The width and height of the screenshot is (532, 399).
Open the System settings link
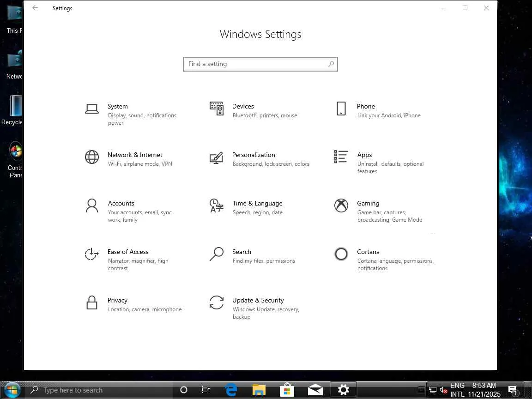tap(117, 106)
